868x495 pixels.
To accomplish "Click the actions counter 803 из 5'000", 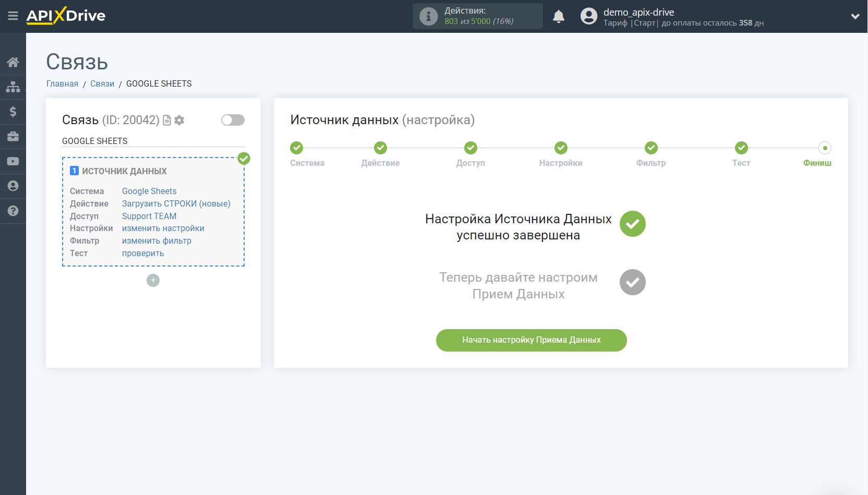I will pos(479,21).
